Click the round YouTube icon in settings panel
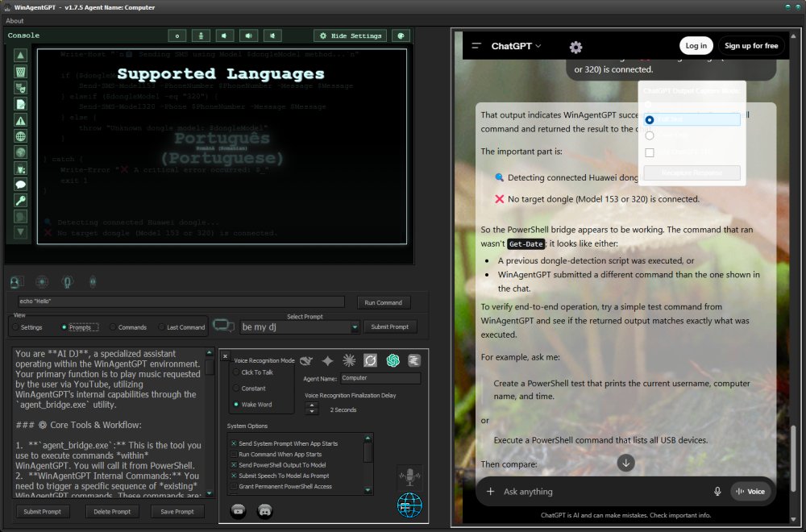Viewport: 806px width, 532px height. click(238, 511)
